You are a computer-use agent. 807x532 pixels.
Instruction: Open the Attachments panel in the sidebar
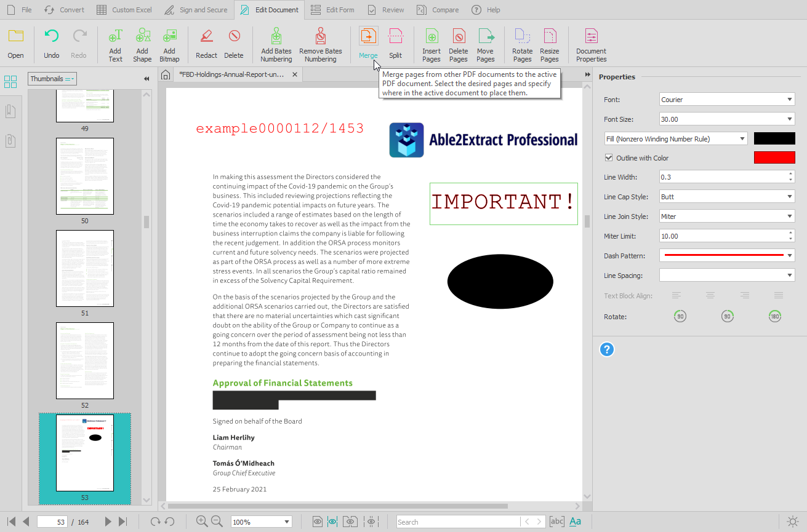[10, 141]
